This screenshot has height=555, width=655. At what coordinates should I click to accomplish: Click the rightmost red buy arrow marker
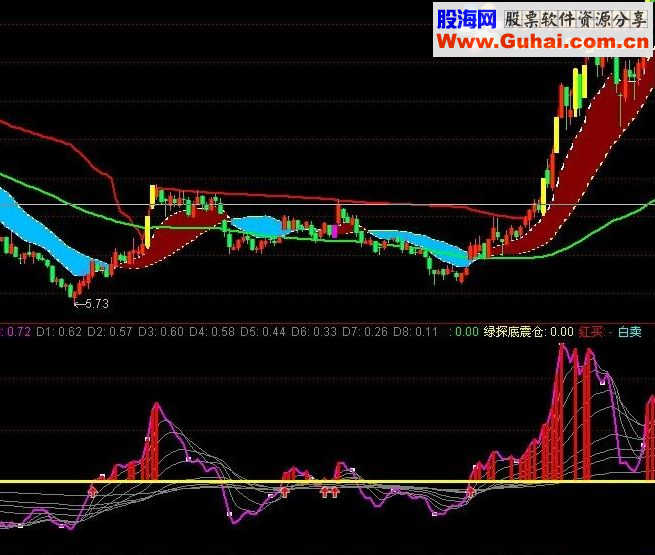471,492
